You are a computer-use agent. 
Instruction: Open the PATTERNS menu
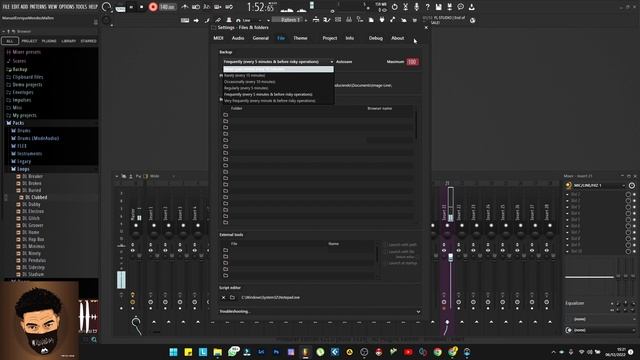pos(38,7)
